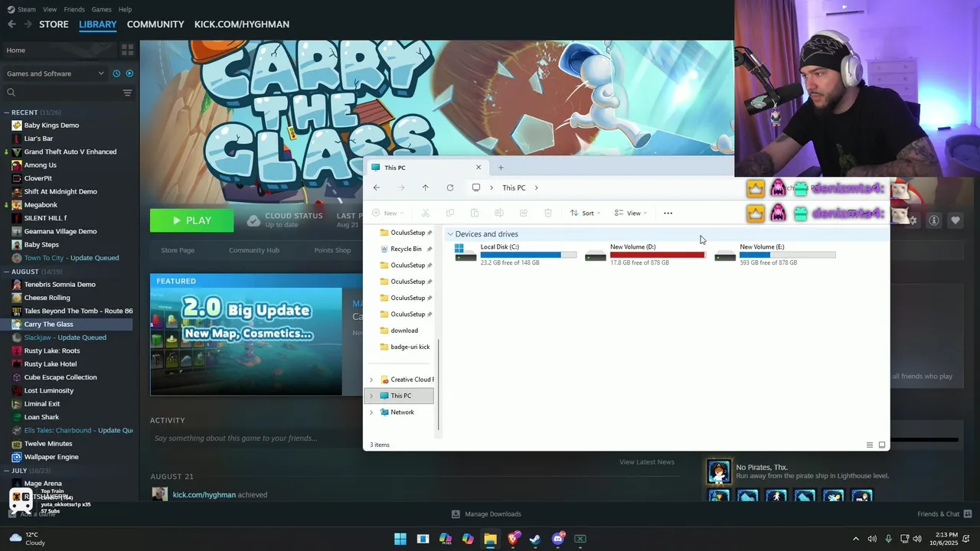The width and height of the screenshot is (980, 551).
Task: Open the Games menu in Steam
Action: point(101,9)
